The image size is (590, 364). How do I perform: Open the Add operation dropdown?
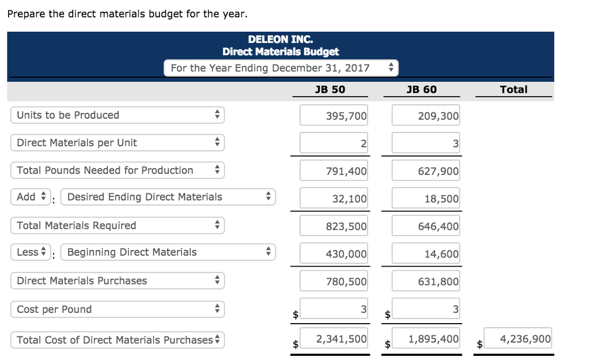point(31,196)
